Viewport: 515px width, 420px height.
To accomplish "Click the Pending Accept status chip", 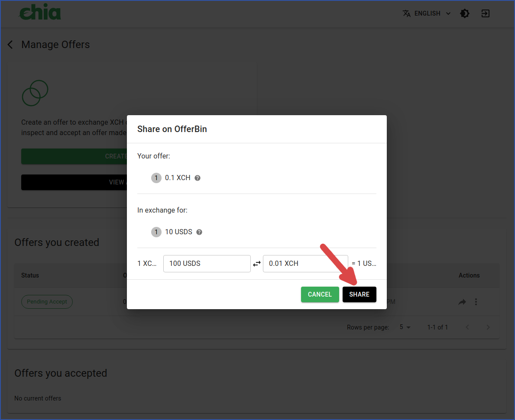I will point(47,302).
